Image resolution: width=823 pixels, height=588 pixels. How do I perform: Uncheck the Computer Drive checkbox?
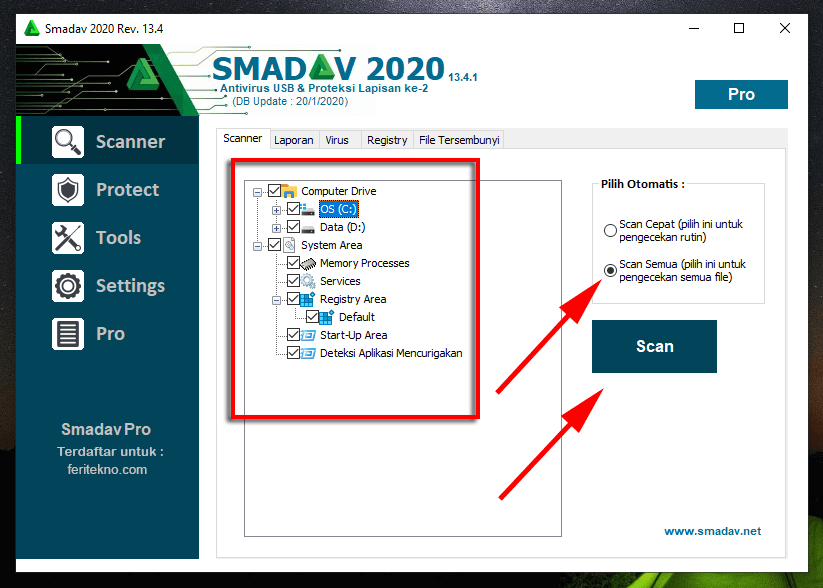(x=274, y=191)
